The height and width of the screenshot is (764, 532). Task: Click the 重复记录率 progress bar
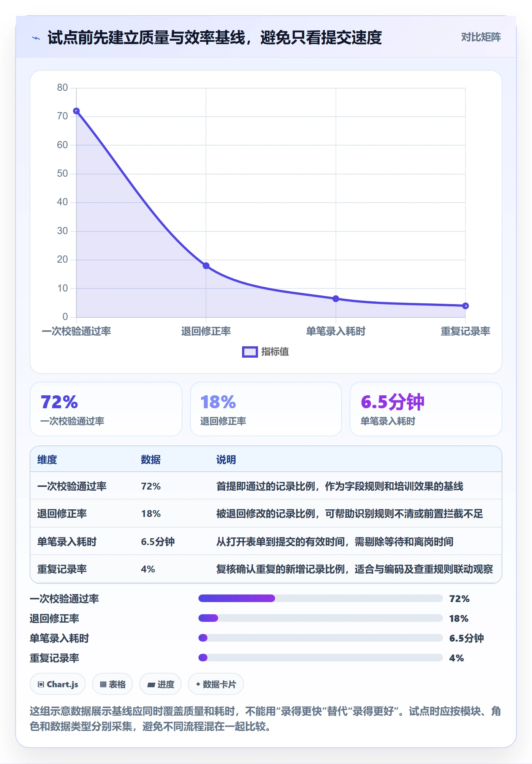321,658
